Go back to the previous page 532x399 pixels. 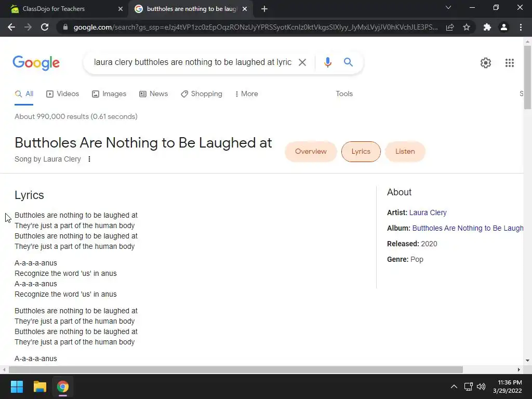[11, 27]
